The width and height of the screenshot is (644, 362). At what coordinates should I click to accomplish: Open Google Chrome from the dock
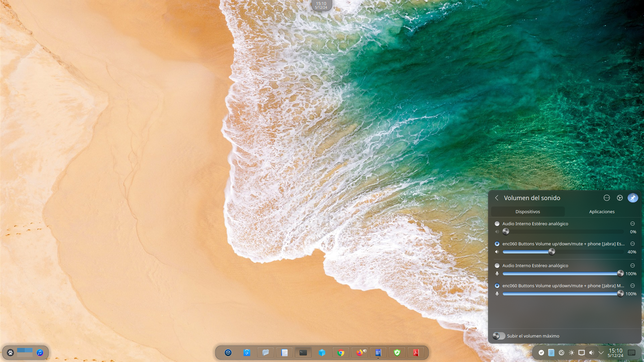click(341, 353)
